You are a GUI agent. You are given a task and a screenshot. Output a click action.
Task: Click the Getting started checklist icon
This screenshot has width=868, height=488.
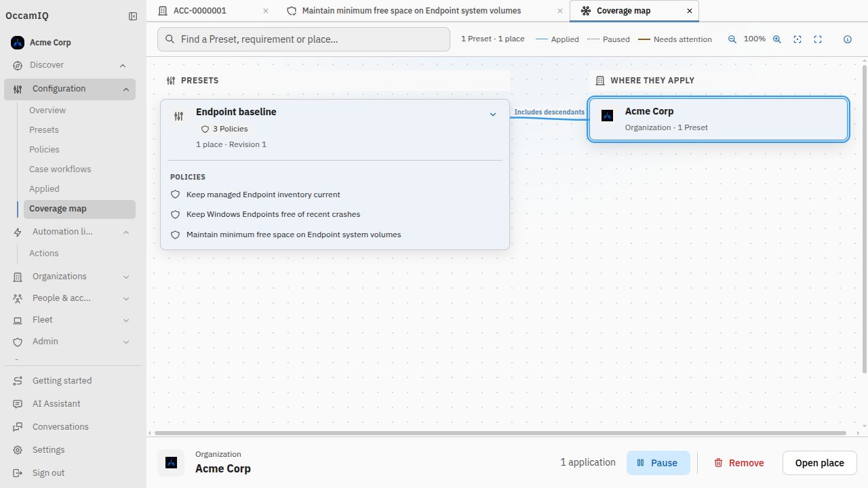click(18, 381)
